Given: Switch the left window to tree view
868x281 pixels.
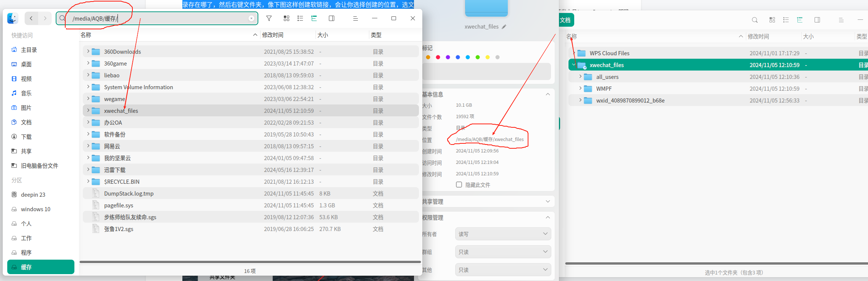Looking at the screenshot, I should (x=314, y=18).
